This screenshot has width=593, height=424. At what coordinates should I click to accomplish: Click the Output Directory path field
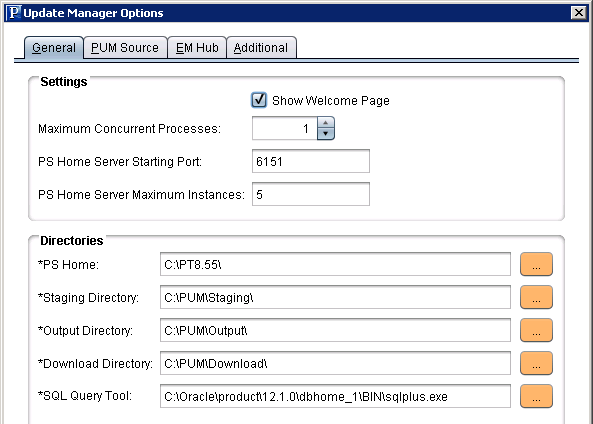point(335,330)
